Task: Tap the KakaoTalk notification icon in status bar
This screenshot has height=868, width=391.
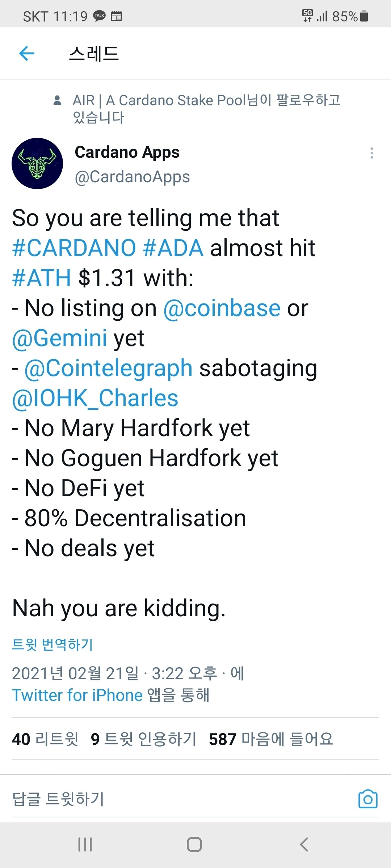Action: 99,16
